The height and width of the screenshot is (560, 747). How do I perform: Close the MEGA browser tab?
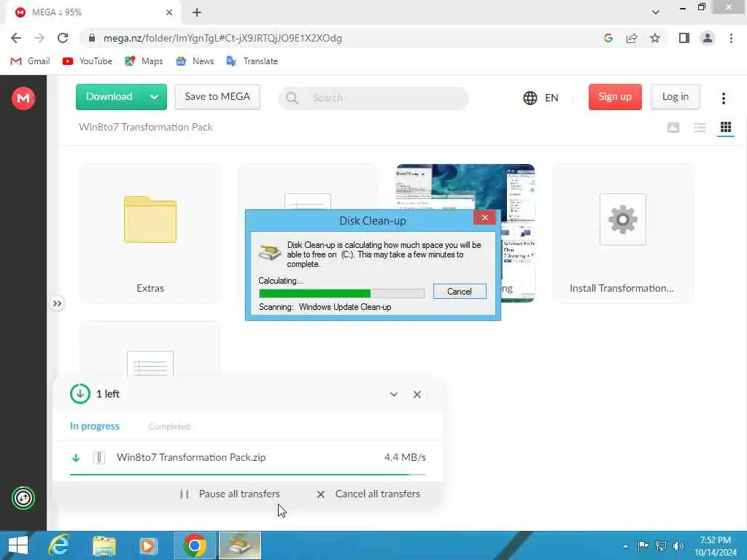(169, 12)
